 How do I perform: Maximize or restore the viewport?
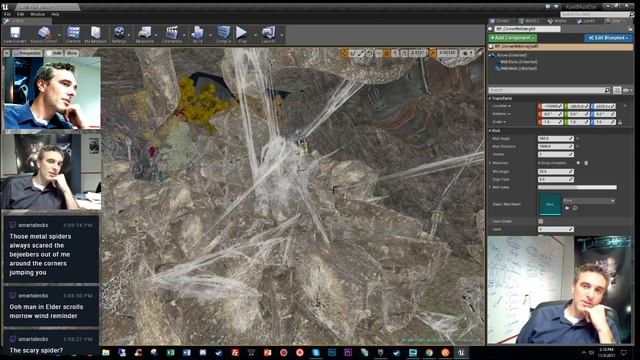(x=480, y=53)
